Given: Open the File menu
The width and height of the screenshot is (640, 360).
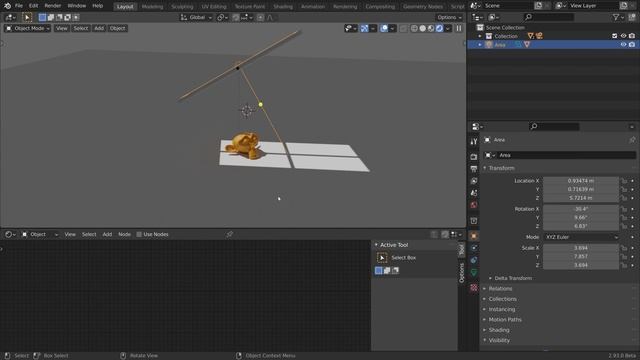Looking at the screenshot, I should tap(19, 6).
